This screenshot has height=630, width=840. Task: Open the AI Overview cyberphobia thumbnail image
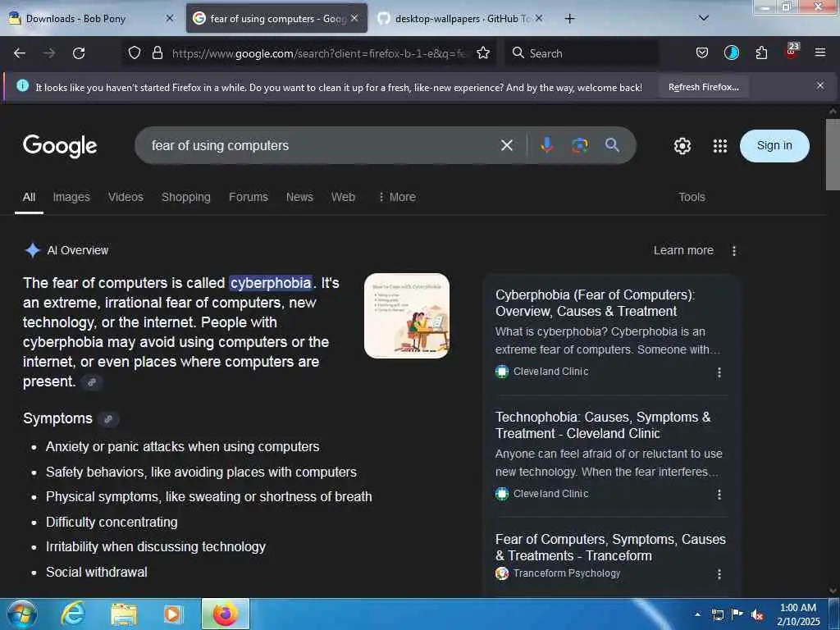point(407,316)
